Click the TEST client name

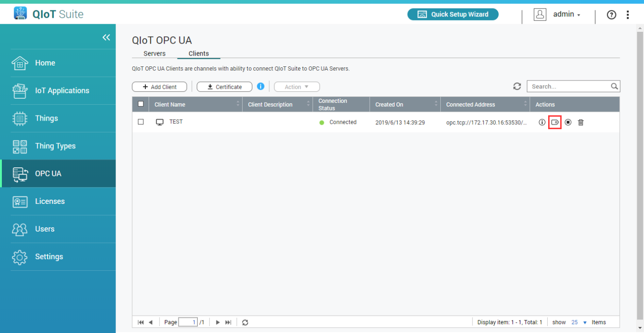click(176, 122)
